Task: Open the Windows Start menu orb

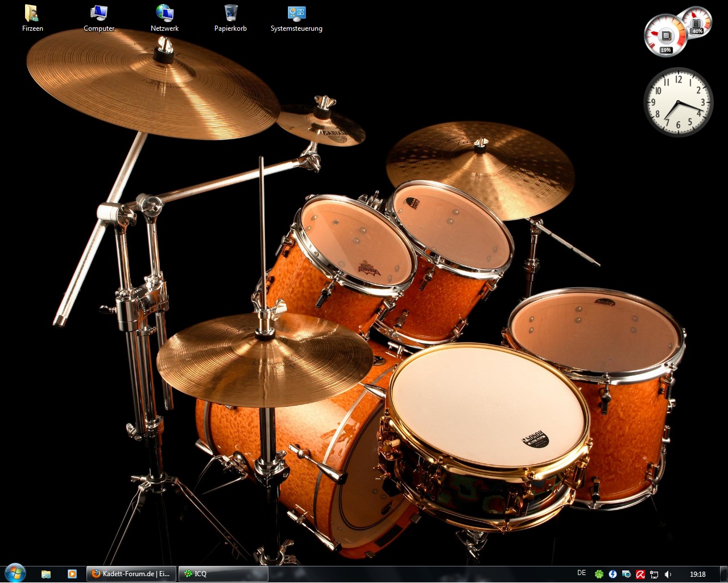Action: click(x=15, y=573)
